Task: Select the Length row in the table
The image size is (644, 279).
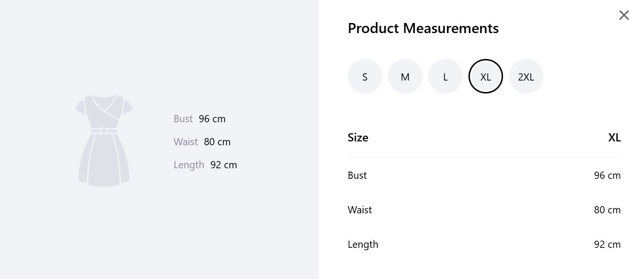Action: tap(484, 244)
